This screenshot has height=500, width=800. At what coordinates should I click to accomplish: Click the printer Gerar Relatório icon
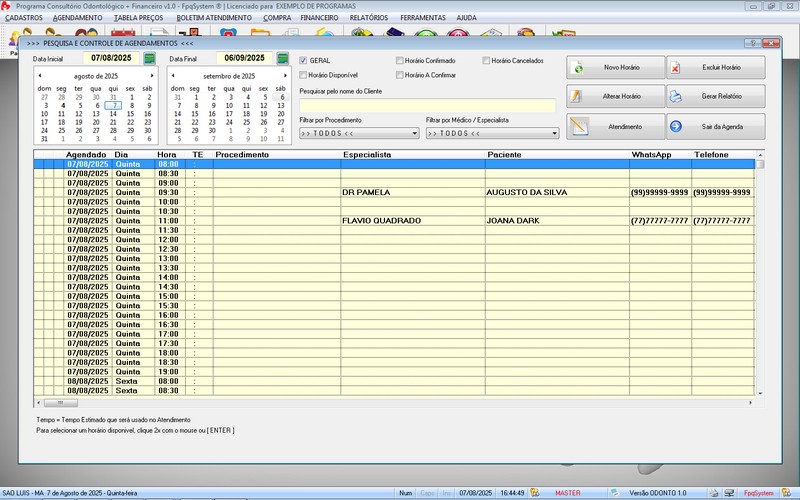pyautogui.click(x=676, y=97)
